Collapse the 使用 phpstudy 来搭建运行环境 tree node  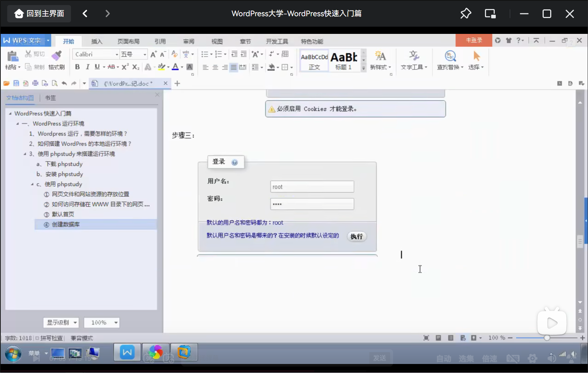pos(25,154)
